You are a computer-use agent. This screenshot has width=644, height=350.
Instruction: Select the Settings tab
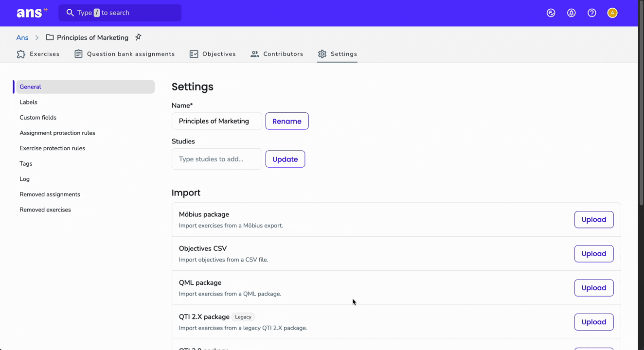[x=338, y=54]
